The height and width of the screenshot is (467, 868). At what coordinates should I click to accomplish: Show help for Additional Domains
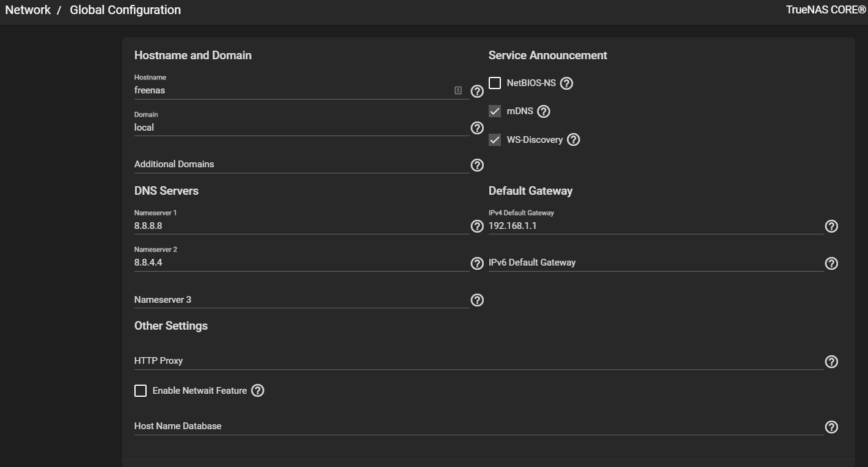point(477,165)
